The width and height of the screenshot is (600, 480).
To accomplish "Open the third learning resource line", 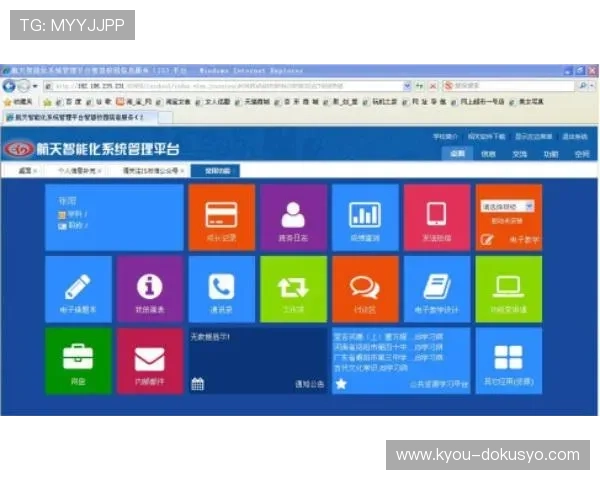I will pyautogui.click(x=388, y=358).
